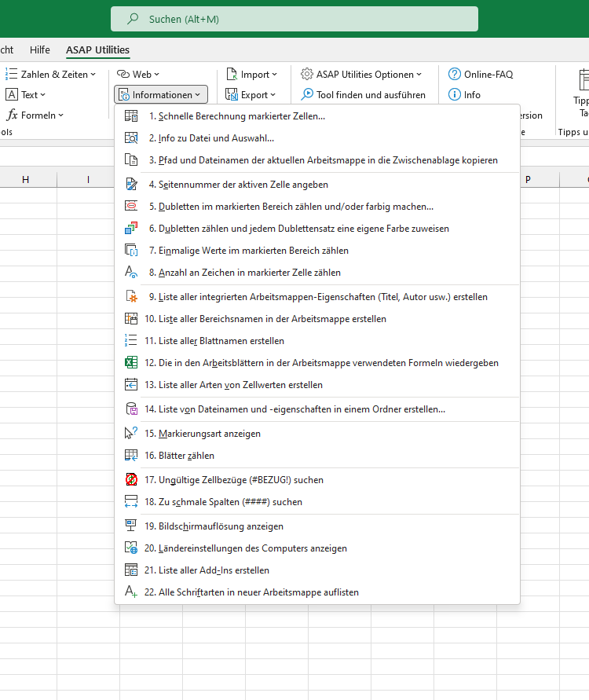589x700 pixels.
Task: Choose '7. Einmalige Werte im markierten Bereich zählen'
Action: [317, 250]
